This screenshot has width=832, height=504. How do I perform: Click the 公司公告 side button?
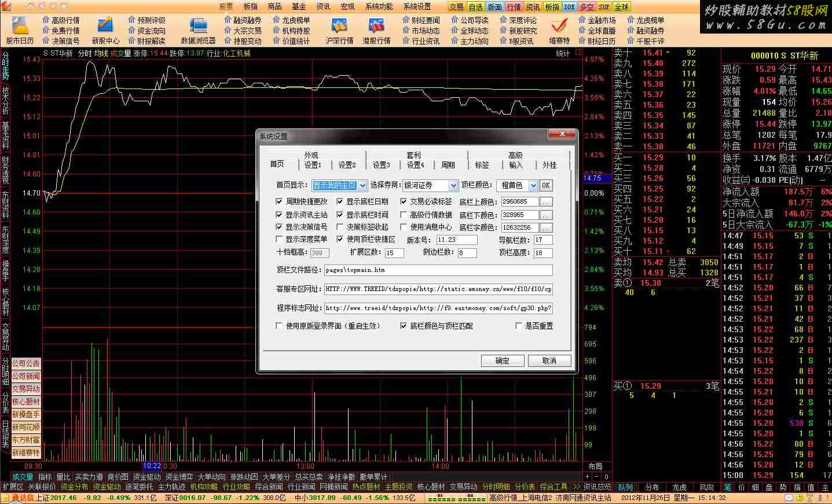(x=26, y=363)
